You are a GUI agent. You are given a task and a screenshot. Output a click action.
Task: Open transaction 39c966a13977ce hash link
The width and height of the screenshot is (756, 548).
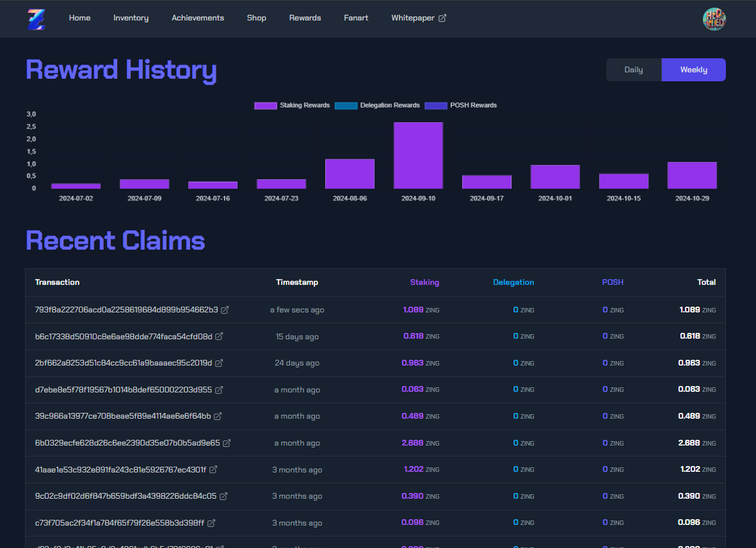pyautogui.click(x=123, y=416)
